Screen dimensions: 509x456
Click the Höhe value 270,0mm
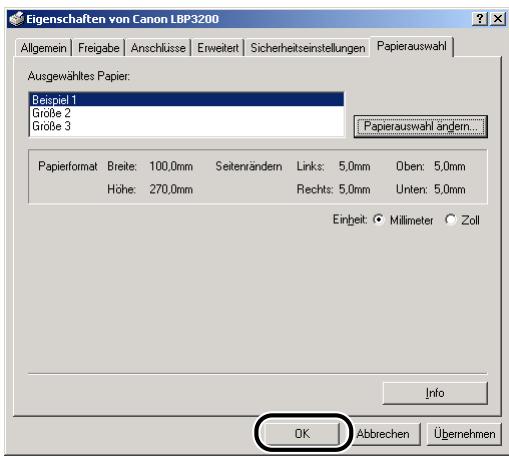[x=171, y=189]
